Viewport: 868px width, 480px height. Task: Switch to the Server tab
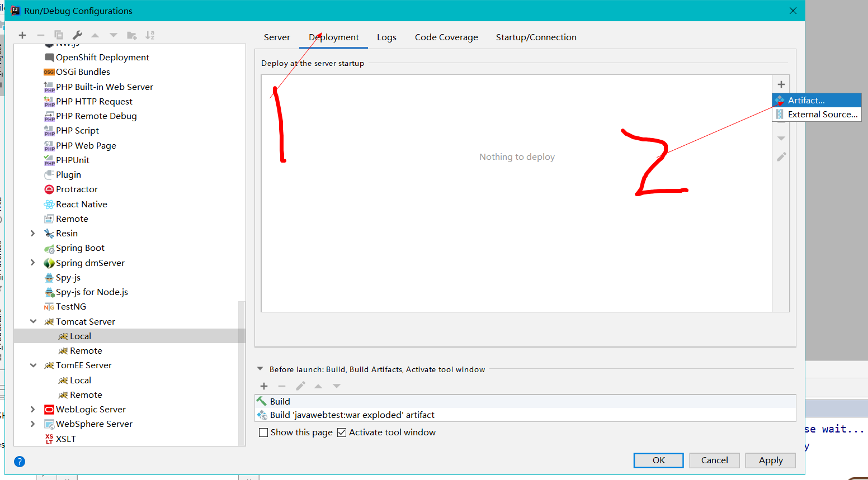pos(277,37)
